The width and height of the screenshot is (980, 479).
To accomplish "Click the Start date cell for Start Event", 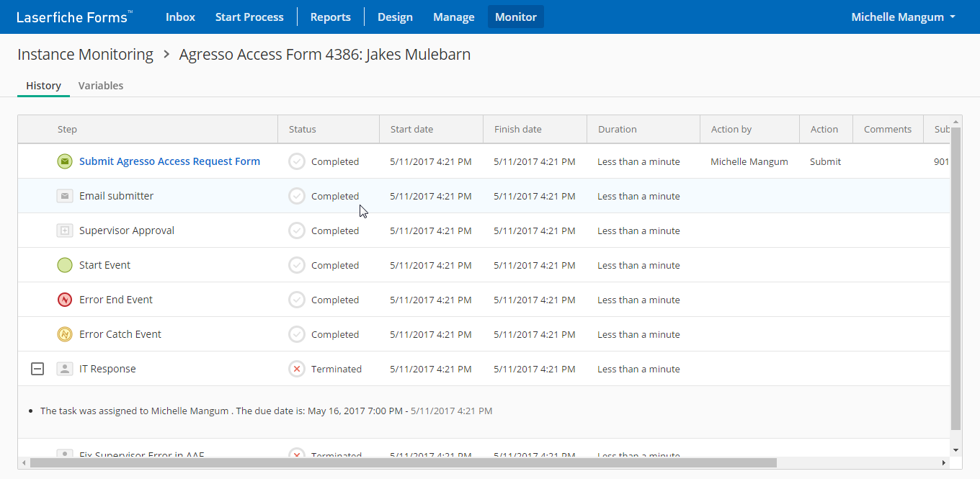I will [431, 265].
